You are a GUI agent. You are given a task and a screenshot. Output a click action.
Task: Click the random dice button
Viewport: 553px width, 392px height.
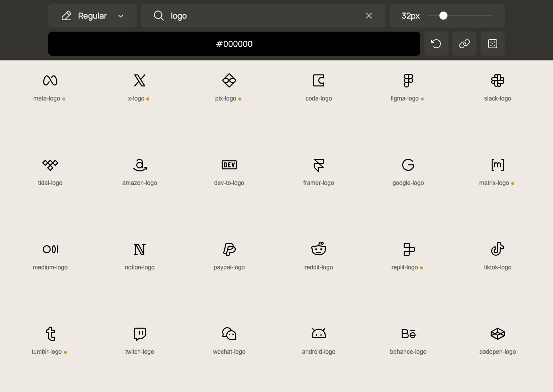click(493, 44)
